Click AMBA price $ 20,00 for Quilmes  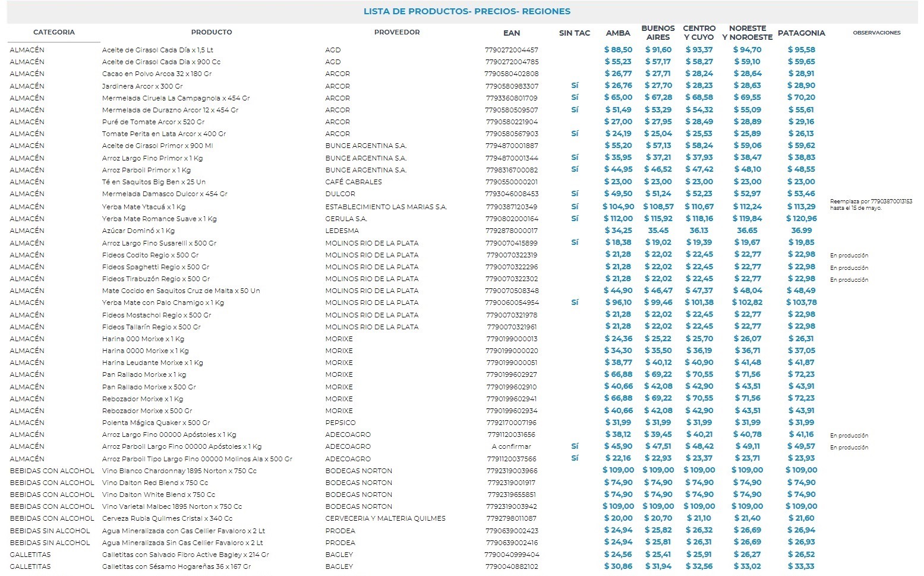618,518
